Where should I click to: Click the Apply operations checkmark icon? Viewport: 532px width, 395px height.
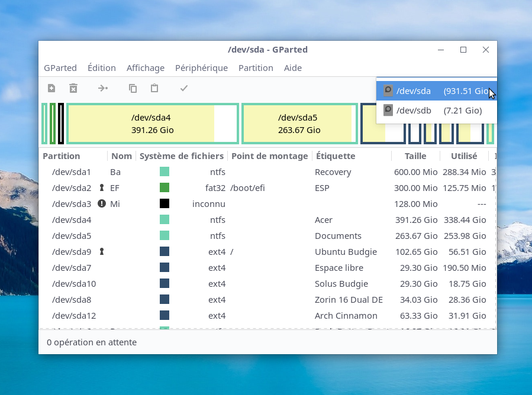click(x=184, y=88)
